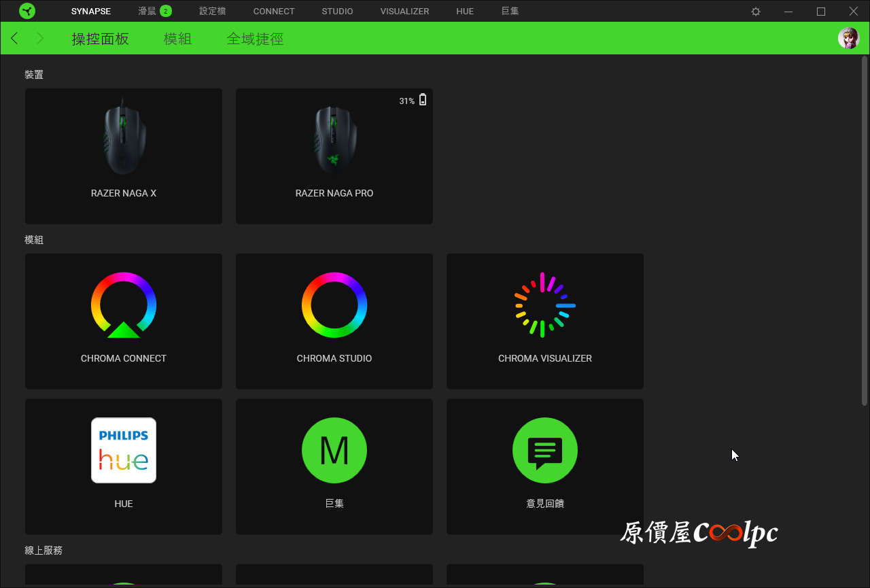Click the Razer logo icon
870x588 pixels.
27,11
